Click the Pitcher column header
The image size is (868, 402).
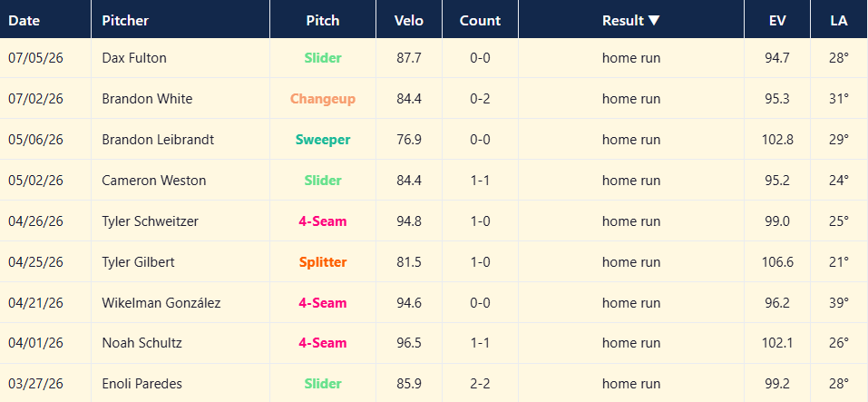tap(125, 21)
